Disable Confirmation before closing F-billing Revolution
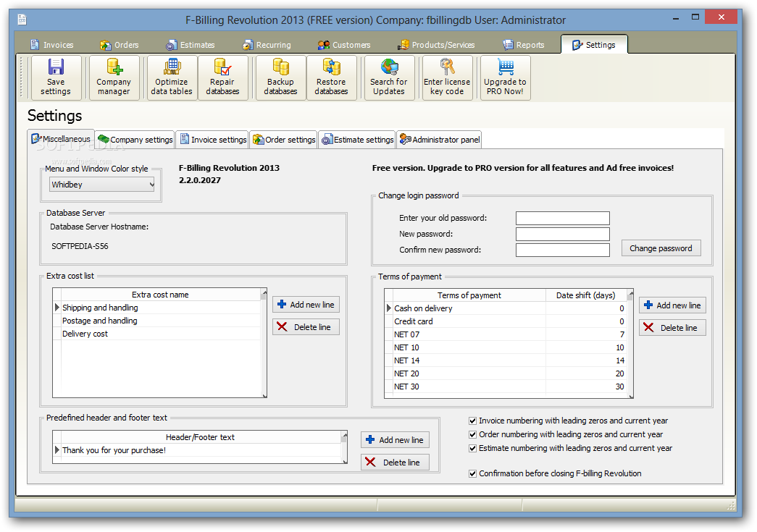The height and width of the screenshot is (532, 757). pos(472,473)
